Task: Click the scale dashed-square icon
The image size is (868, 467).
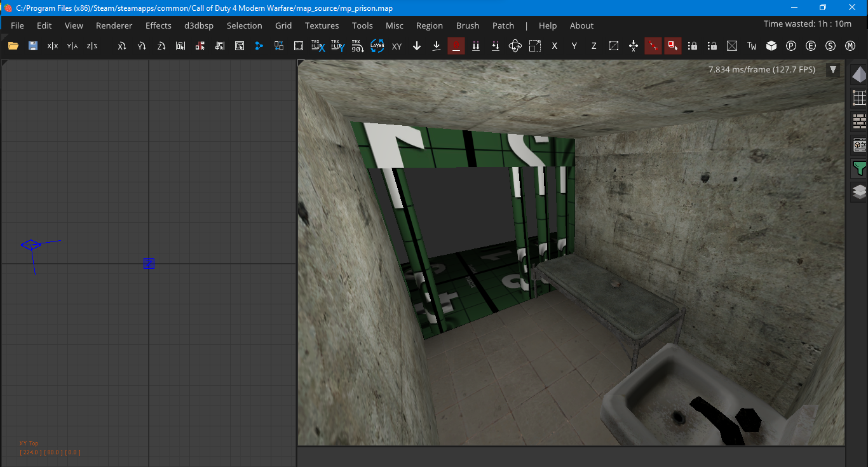Action: click(535, 46)
